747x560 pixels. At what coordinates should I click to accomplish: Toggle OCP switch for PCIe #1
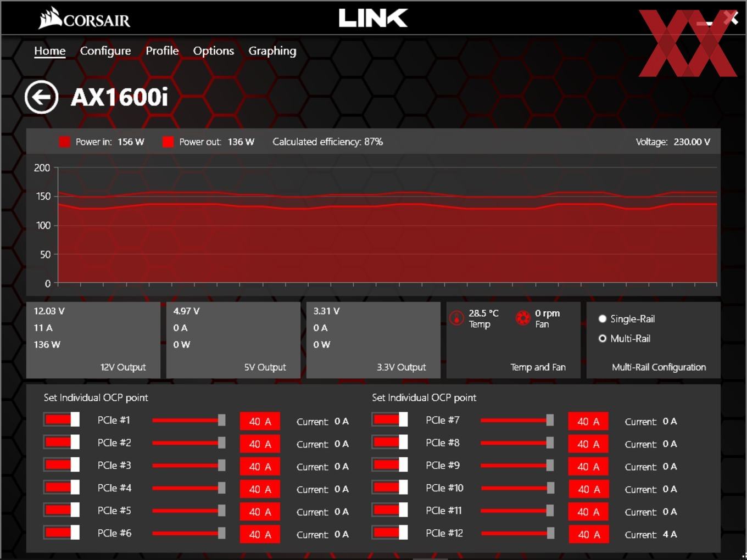(x=62, y=420)
